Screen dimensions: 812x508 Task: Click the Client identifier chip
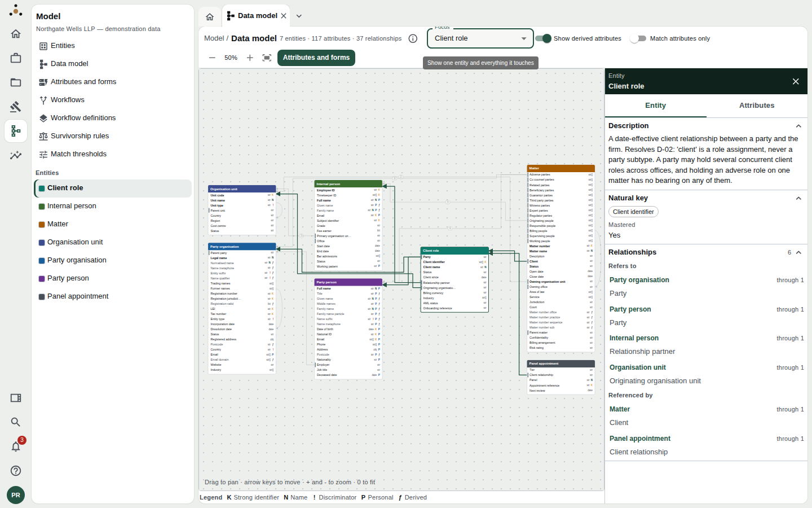[x=633, y=212]
